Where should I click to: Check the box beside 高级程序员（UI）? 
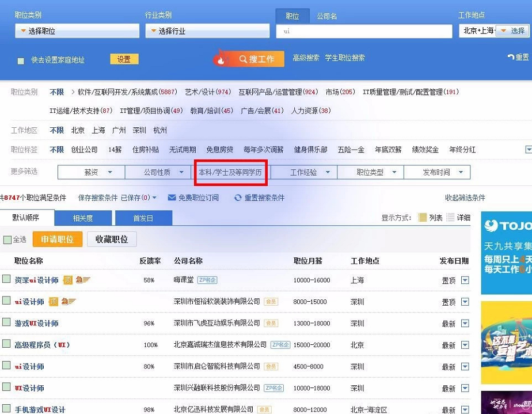pyautogui.click(x=7, y=344)
